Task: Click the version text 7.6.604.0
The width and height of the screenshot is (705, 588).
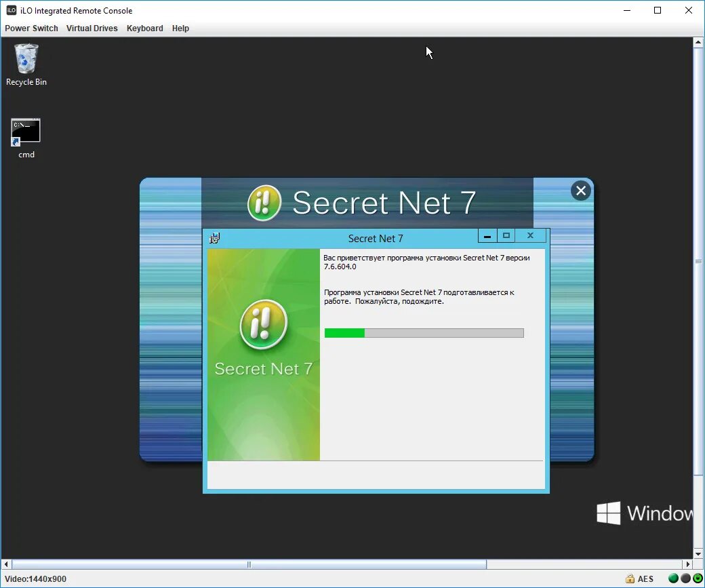Action: pos(340,267)
